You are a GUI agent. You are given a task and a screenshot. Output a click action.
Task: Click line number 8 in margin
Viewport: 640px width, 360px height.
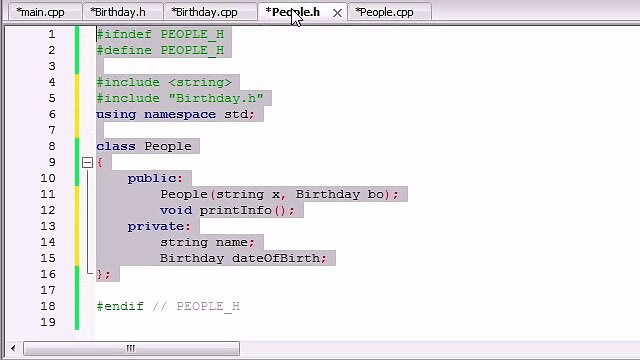click(x=51, y=146)
